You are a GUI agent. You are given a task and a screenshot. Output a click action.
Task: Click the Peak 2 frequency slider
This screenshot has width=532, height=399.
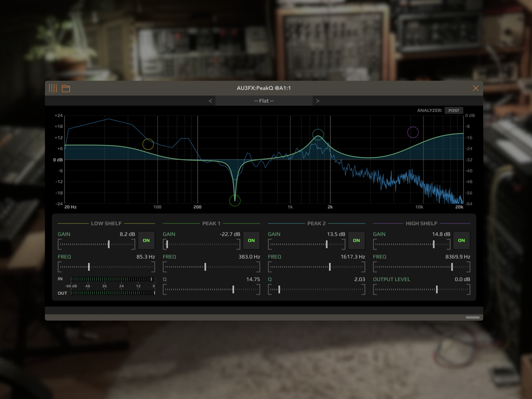[x=317, y=267]
